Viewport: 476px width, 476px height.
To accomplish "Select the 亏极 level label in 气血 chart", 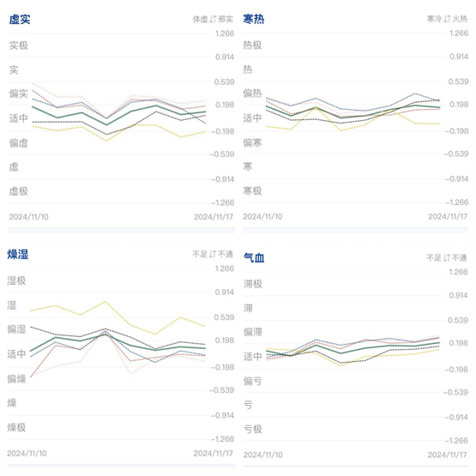I will tap(253, 429).
